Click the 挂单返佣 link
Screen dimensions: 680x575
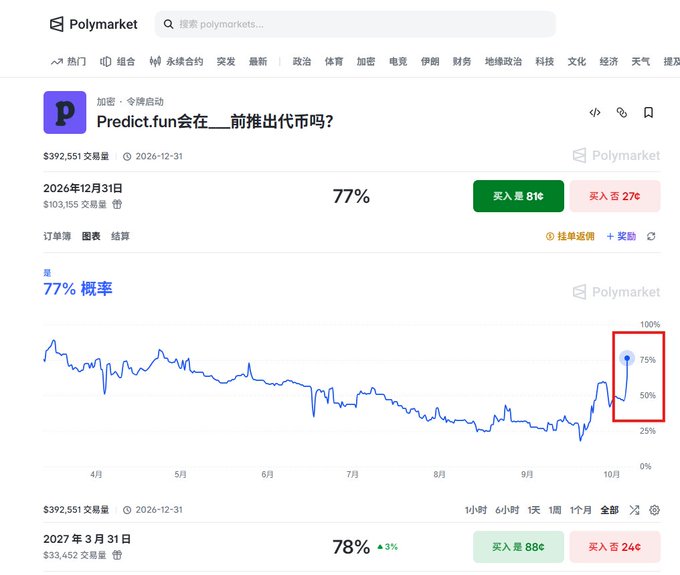(570, 236)
